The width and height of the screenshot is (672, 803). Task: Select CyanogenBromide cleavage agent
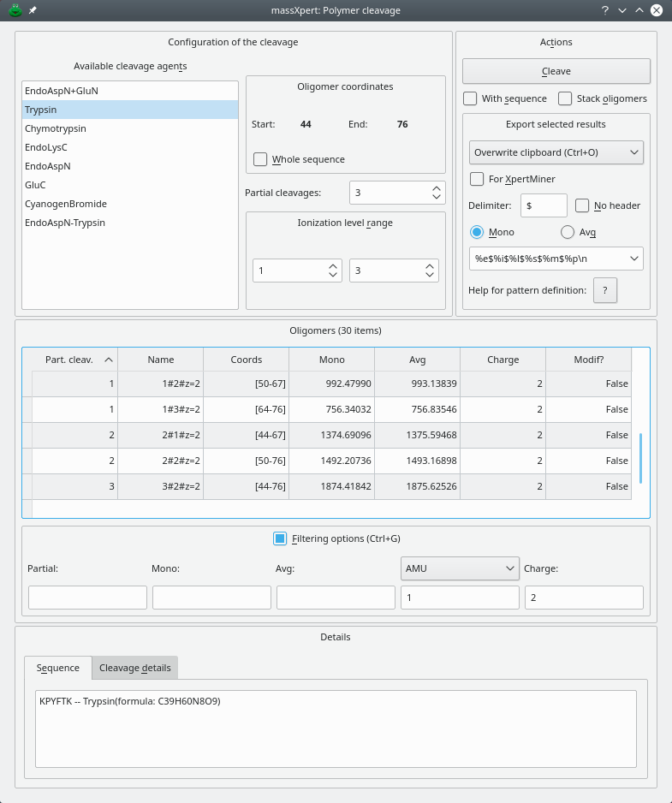tap(130, 204)
